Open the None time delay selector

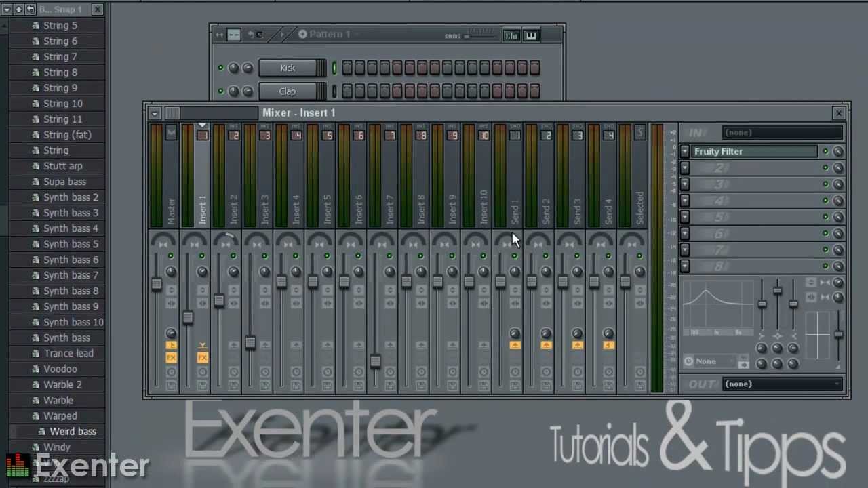tap(709, 361)
